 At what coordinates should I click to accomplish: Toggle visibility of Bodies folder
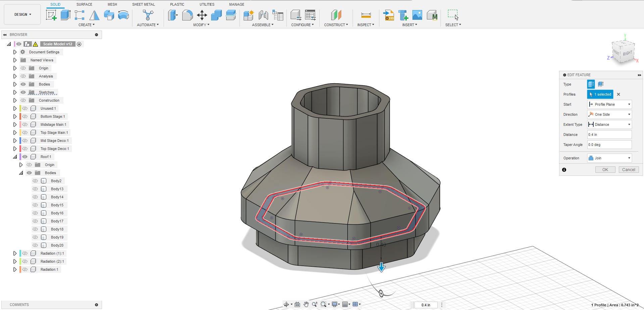(23, 84)
